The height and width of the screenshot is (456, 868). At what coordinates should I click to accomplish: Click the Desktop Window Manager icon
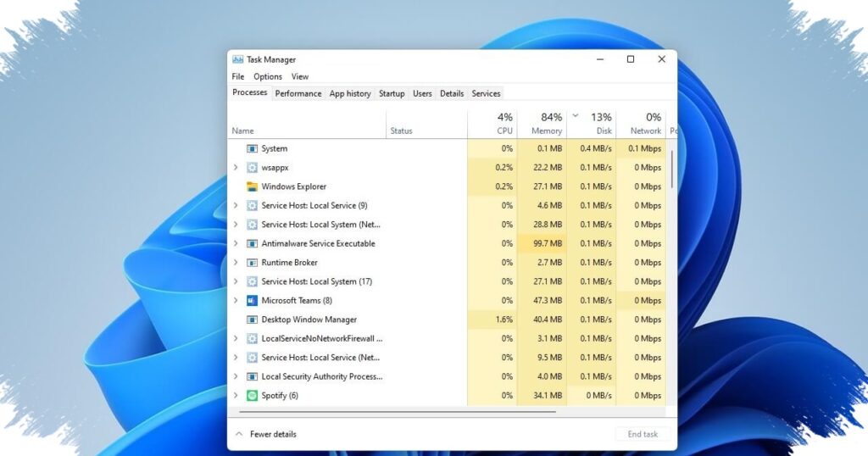coord(252,320)
